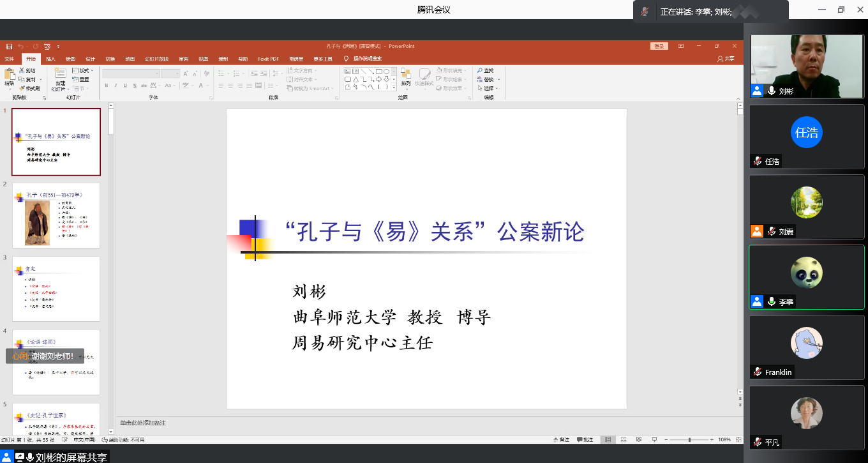Viewport: 868px width, 463px height.
Task: Open the Select (选择) dropdown
Action: click(x=489, y=88)
